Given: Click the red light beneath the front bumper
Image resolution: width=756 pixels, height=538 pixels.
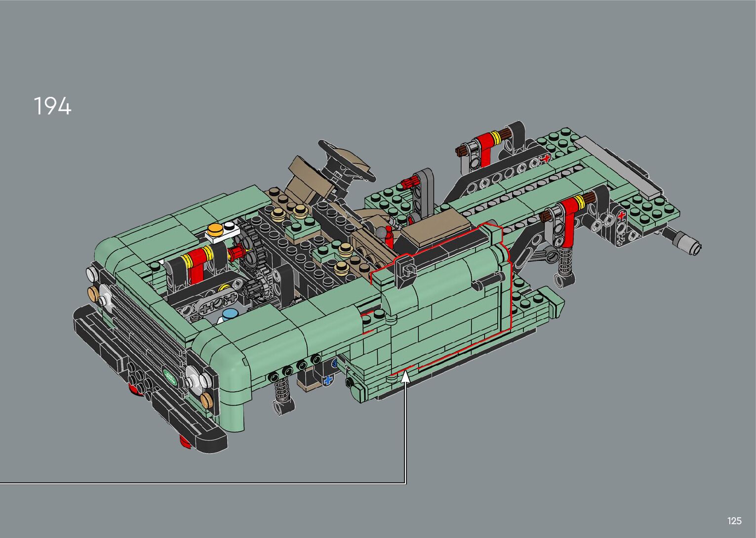Looking at the screenshot, I should coord(184,441).
